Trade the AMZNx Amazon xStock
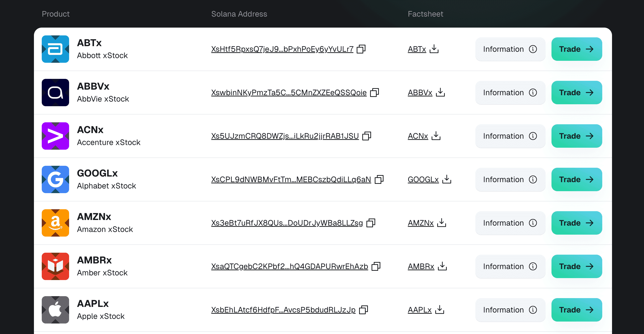The width and height of the screenshot is (644, 334). [577, 223]
